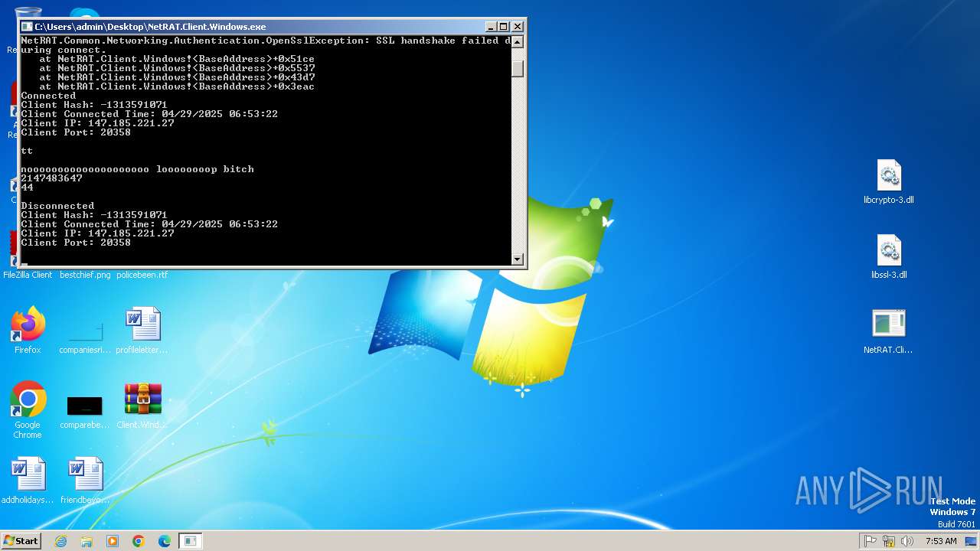980x551 pixels.
Task: Select the NetRAT.Cli... desktop icon
Action: pyautogui.click(x=888, y=332)
